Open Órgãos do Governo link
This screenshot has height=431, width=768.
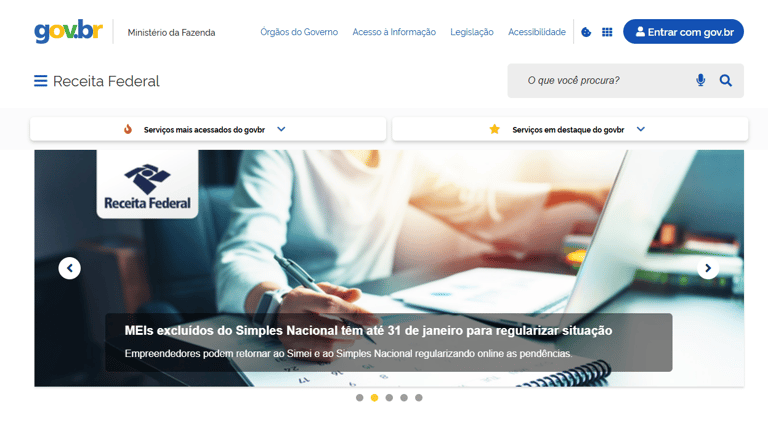[x=299, y=32]
